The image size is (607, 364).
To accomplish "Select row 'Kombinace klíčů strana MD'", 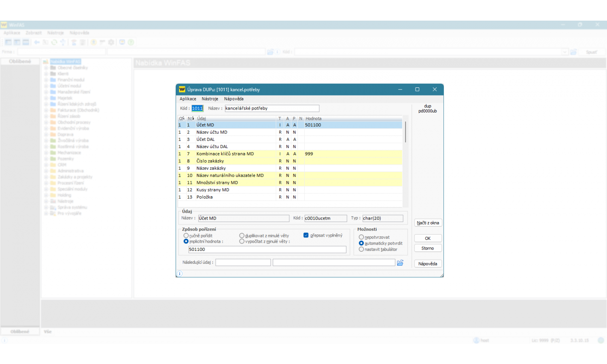I will (290, 154).
